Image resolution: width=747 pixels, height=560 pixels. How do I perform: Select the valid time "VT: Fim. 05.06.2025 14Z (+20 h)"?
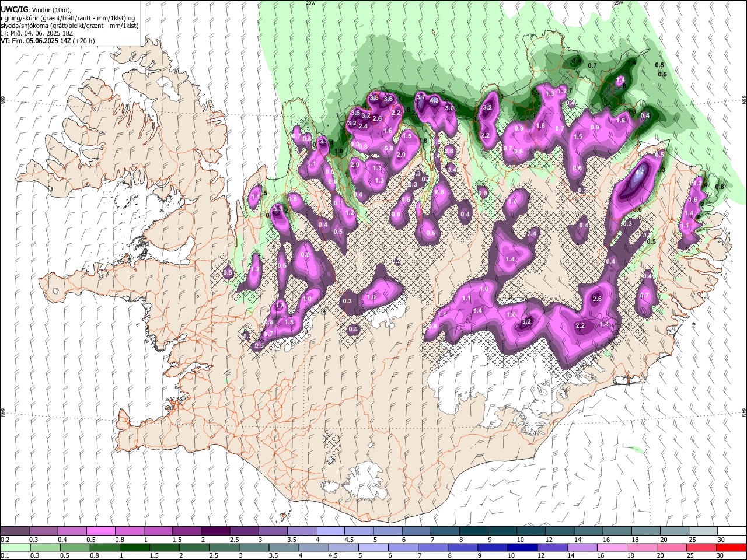(48, 41)
